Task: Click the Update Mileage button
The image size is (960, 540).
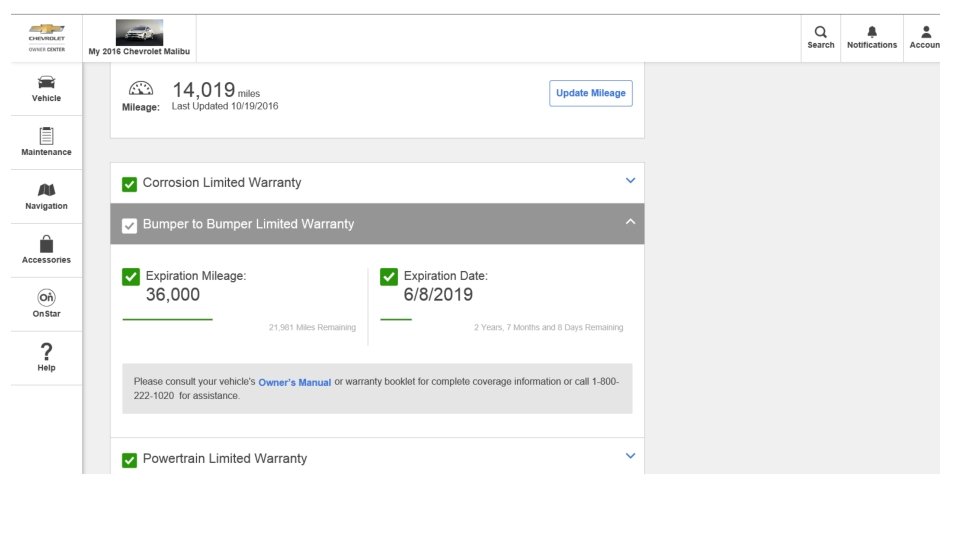Action: pyautogui.click(x=591, y=93)
